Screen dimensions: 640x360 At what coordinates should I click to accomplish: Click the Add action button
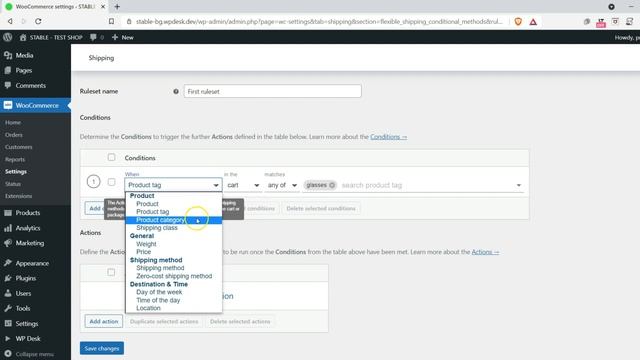[x=104, y=321]
